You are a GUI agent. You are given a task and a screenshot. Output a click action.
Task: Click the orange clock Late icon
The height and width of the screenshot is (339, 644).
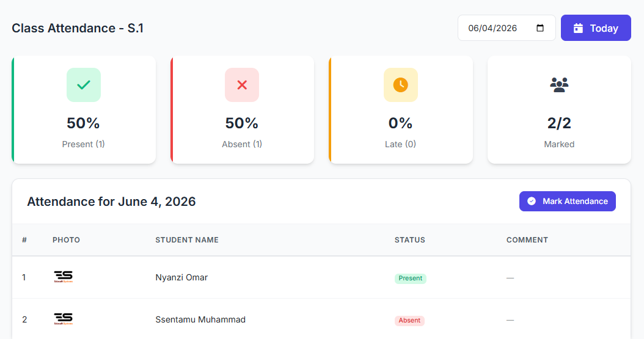coord(400,85)
